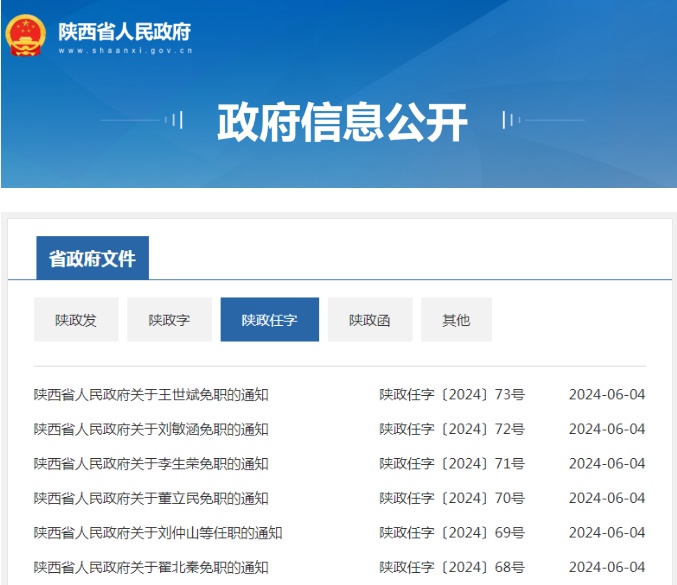Click the 政府信息公开 banner heading
This screenshot has width=677, height=585.
342,122
